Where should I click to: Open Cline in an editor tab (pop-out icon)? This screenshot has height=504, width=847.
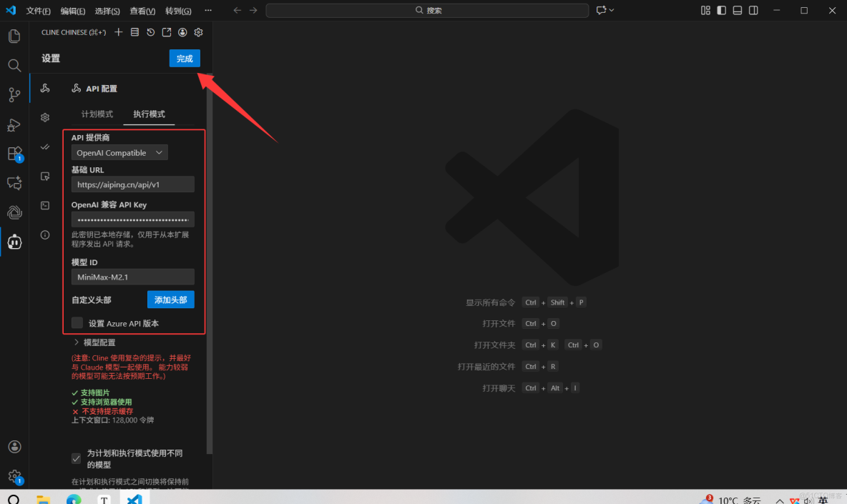pyautogui.click(x=166, y=32)
